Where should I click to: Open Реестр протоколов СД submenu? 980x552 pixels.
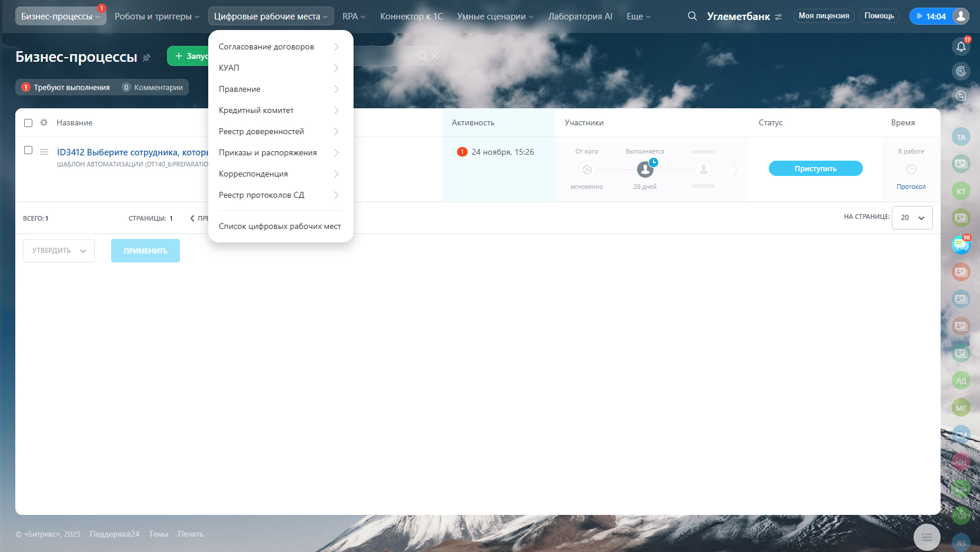(x=281, y=195)
